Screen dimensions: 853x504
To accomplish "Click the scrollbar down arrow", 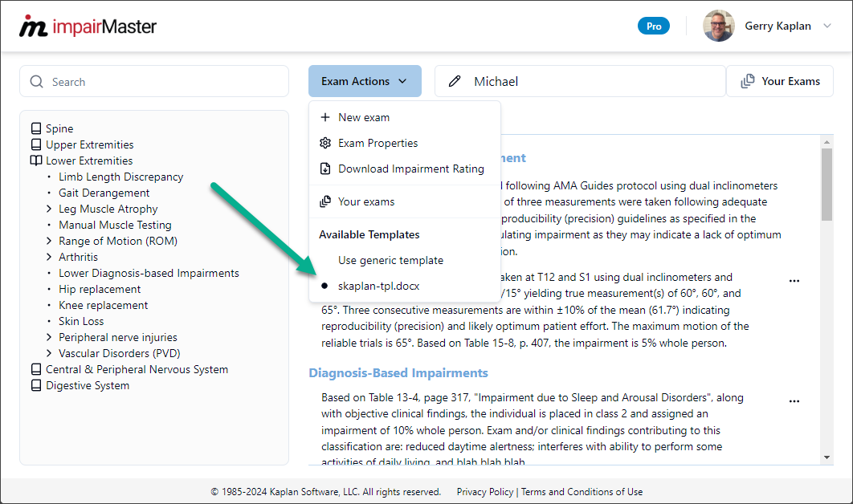I will click(826, 457).
